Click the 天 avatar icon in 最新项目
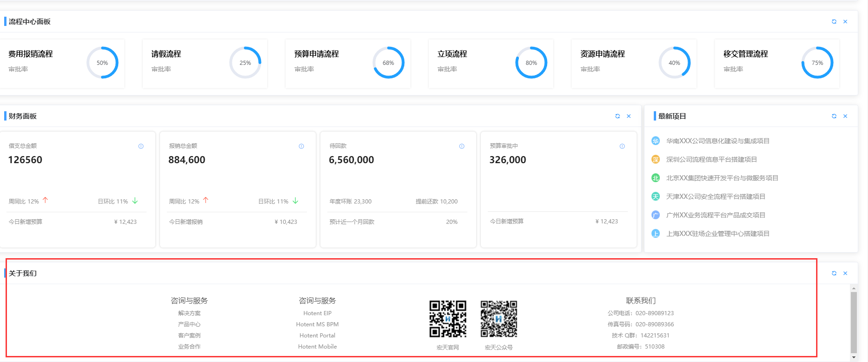The height and width of the screenshot is (362, 868). (656, 197)
